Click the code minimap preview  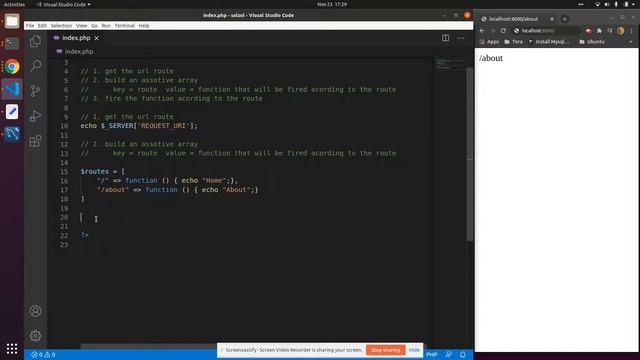coord(449,64)
